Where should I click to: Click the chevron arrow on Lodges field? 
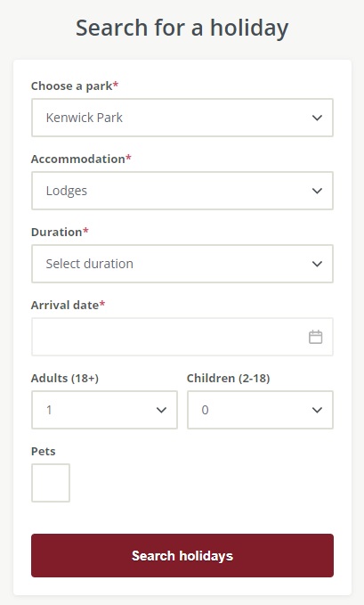[317, 191]
